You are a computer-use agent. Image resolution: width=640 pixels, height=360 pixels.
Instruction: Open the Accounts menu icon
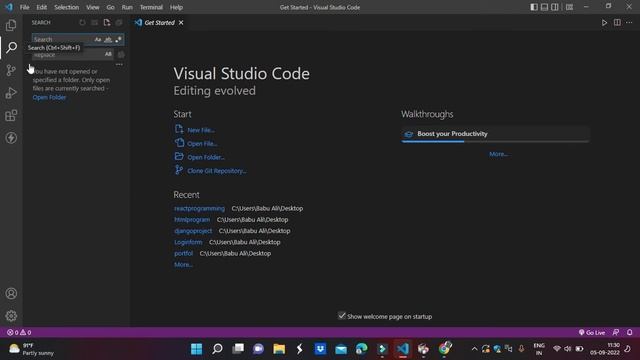pos(11,293)
